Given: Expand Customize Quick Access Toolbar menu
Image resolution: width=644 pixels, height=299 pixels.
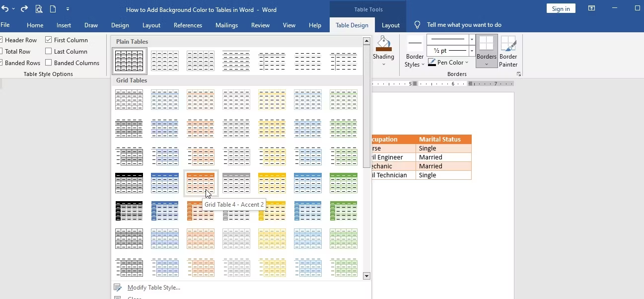Looking at the screenshot, I should pyautogui.click(x=68, y=9).
